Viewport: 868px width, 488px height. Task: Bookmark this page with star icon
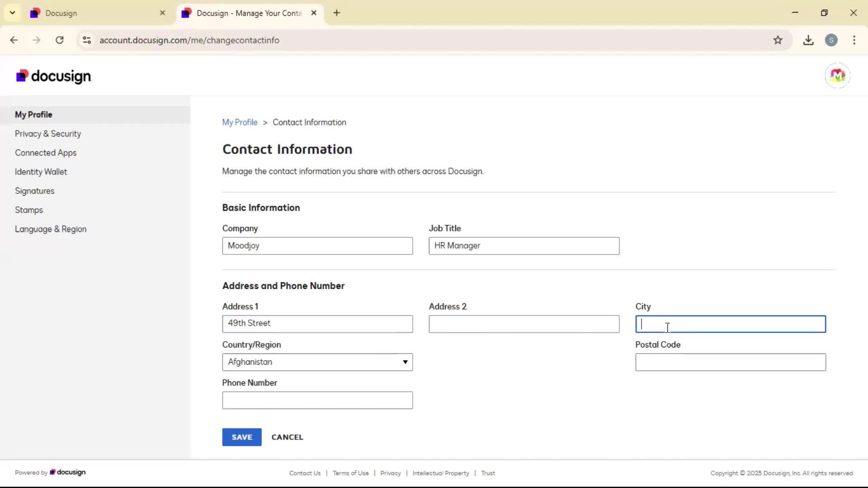[x=778, y=40]
